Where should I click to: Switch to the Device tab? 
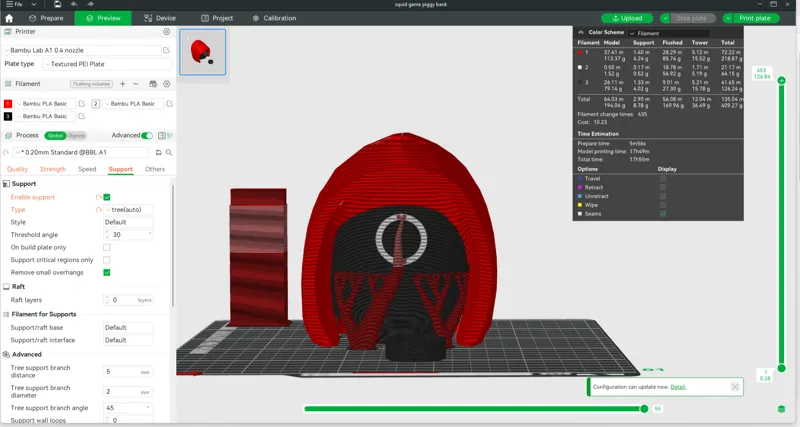[x=160, y=18]
